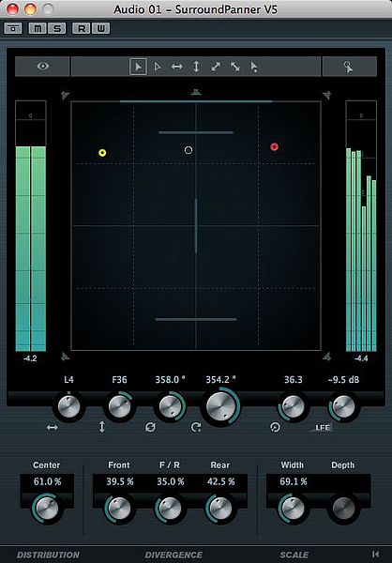Select the vertical-only movement tool
Screen dimensions: 392x563
(x=196, y=67)
